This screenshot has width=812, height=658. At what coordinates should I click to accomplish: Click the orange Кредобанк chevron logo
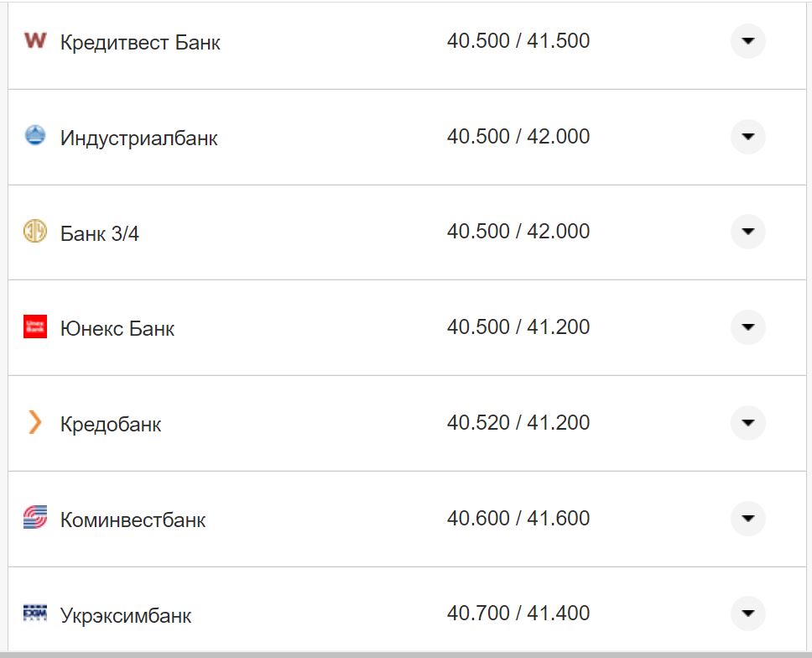tap(34, 422)
